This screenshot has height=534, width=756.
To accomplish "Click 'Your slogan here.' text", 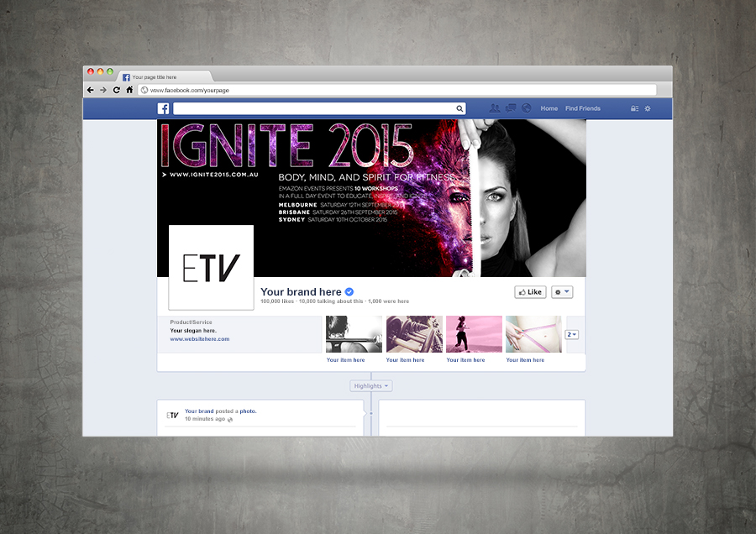I will click(x=193, y=331).
